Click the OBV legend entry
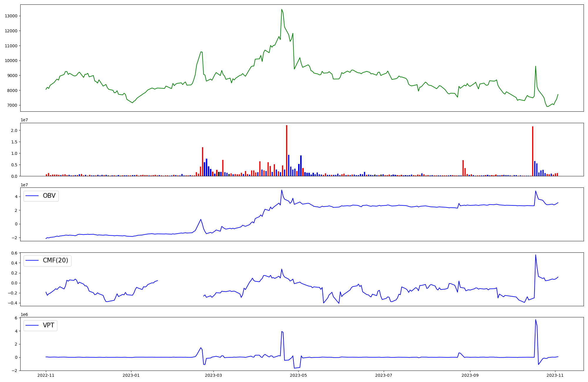The height and width of the screenshot is (382, 588). pos(41,196)
